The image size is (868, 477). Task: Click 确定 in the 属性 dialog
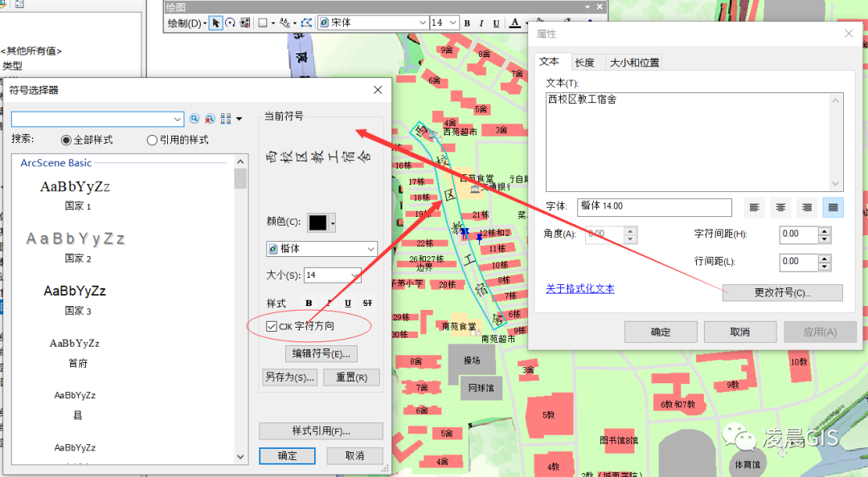pyautogui.click(x=661, y=332)
